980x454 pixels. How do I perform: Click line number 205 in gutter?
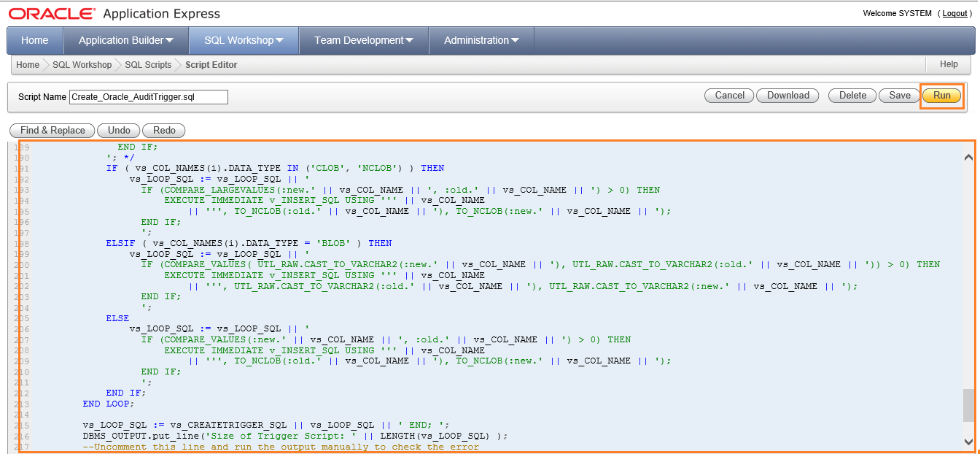pyautogui.click(x=22, y=318)
